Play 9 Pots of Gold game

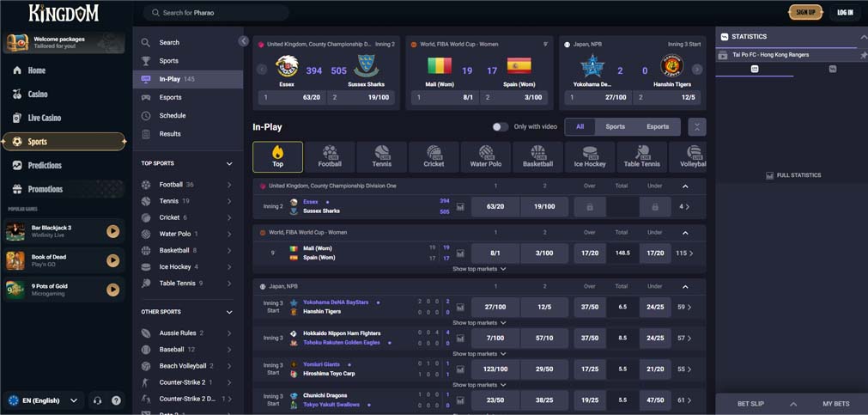coord(113,290)
